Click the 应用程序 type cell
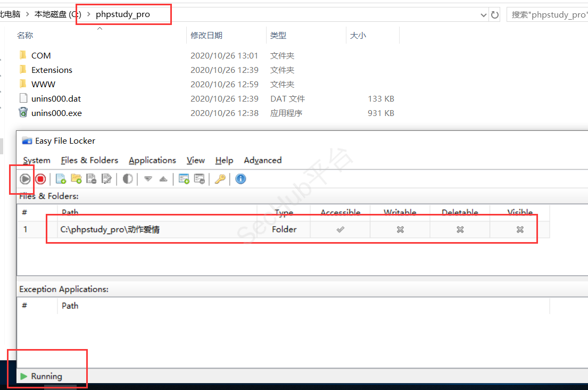 (x=286, y=113)
